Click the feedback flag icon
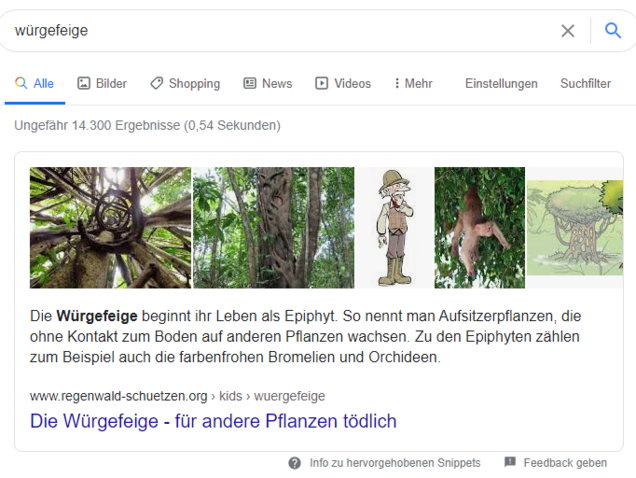The image size is (636, 478). click(x=510, y=462)
